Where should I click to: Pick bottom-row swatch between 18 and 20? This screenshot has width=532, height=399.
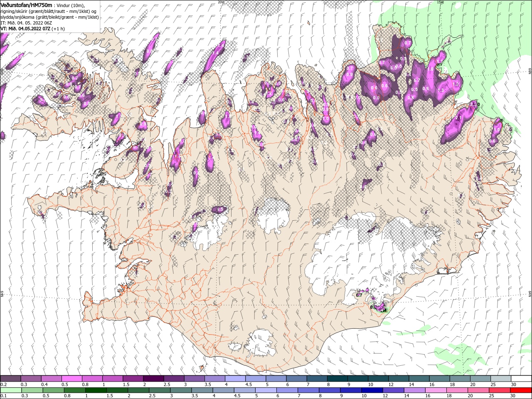pyautogui.click(x=458, y=390)
